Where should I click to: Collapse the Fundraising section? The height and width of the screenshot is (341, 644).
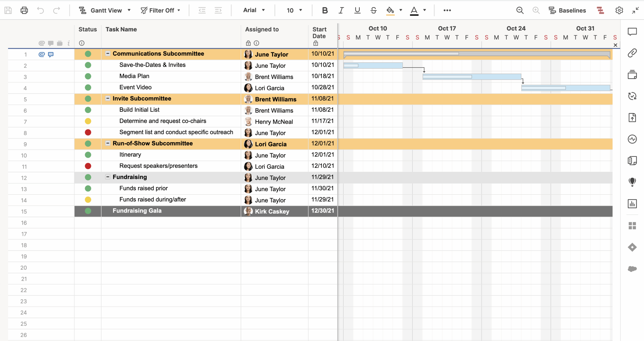[108, 177]
